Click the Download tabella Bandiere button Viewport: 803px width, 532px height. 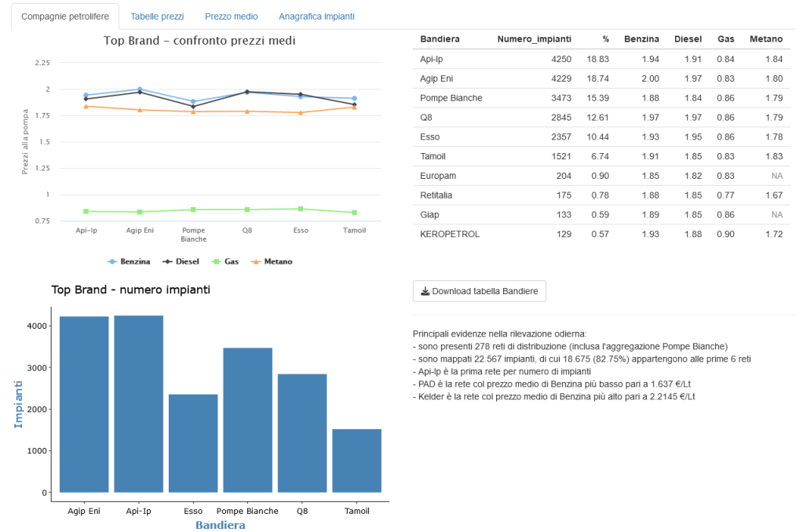[479, 291]
